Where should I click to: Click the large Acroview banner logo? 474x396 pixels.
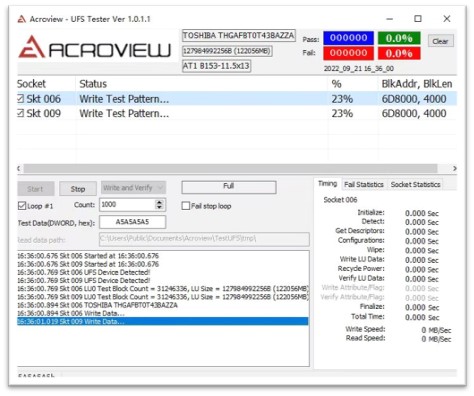94,47
